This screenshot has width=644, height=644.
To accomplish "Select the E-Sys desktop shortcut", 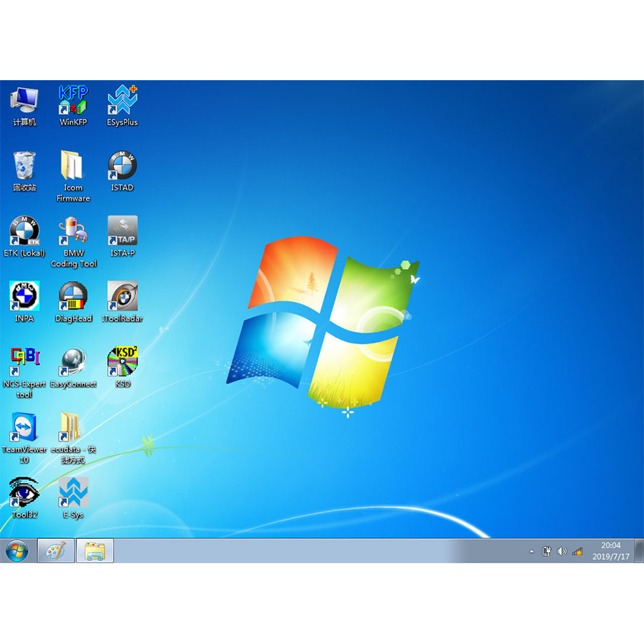I will [73, 497].
